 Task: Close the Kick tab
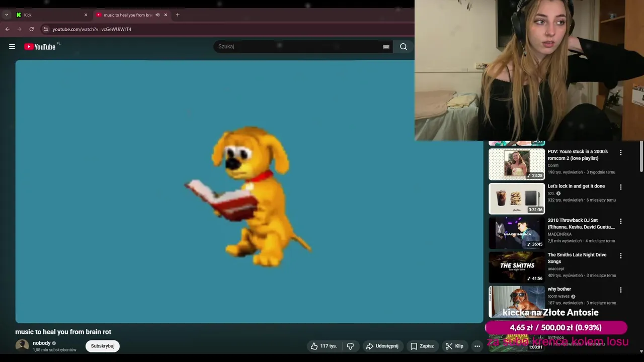86,15
